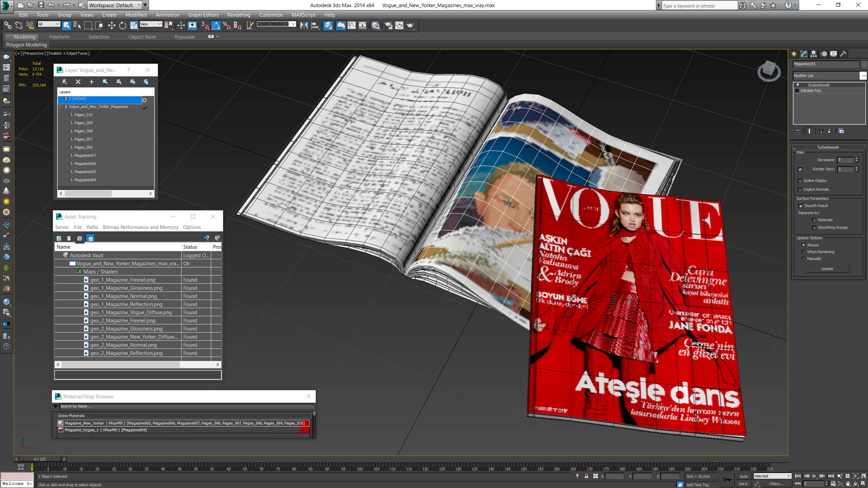868x488 pixels.
Task: Check Separate by Smoothing Groups
Action: point(814,228)
